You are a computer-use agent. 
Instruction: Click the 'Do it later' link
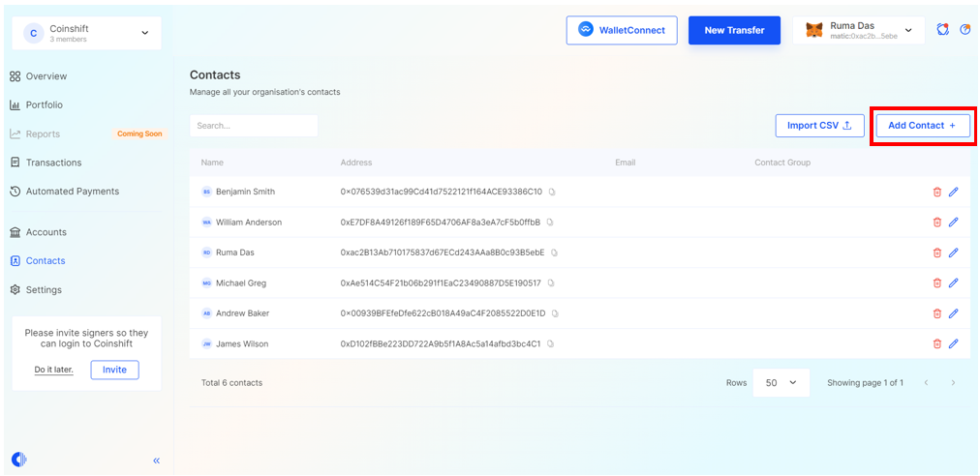click(x=53, y=370)
